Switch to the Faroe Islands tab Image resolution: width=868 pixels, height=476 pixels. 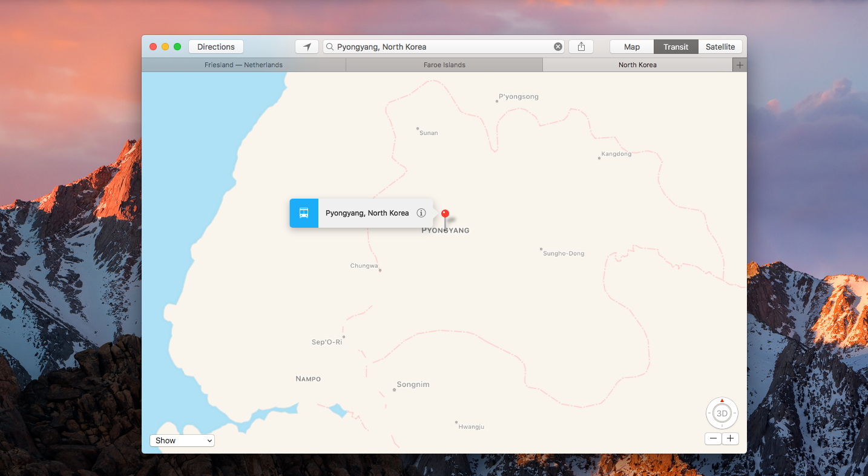(444, 65)
